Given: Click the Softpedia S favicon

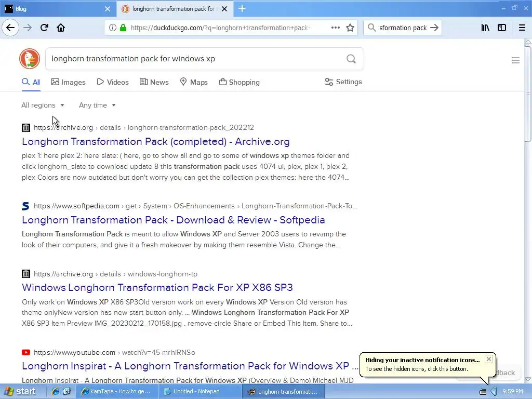Looking at the screenshot, I should click(x=26, y=206).
